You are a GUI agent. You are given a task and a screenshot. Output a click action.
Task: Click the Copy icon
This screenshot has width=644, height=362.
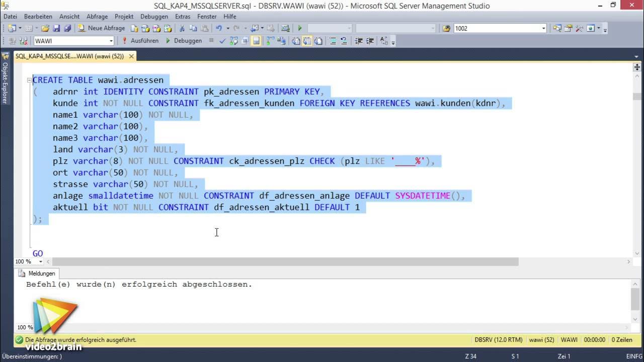193,28
